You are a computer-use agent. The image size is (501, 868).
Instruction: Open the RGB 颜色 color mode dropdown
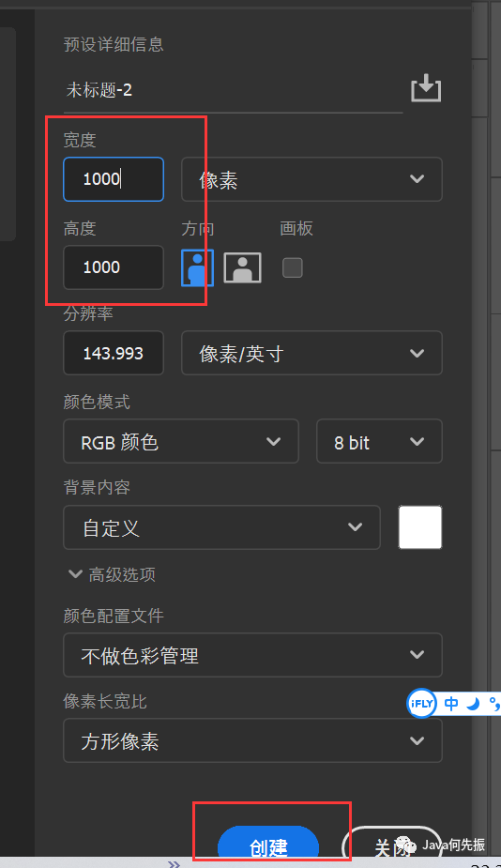pos(181,441)
